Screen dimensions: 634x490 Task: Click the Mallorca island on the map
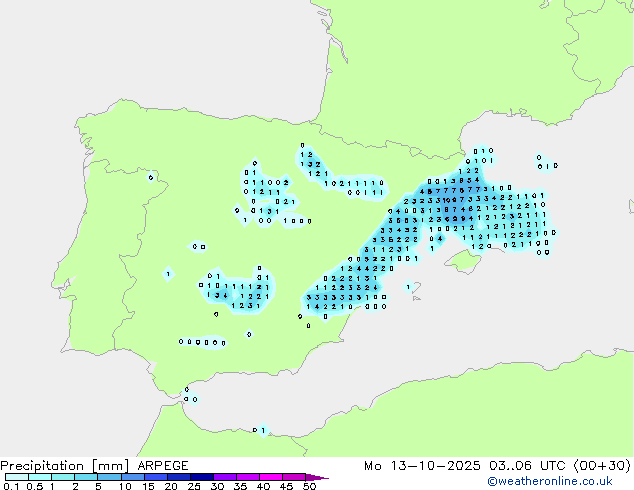(464, 261)
